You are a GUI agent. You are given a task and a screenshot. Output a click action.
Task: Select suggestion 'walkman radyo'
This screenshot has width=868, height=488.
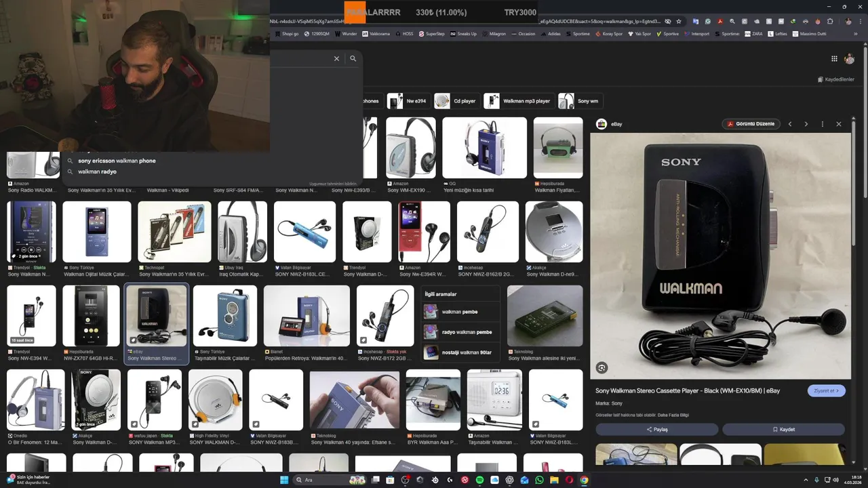[97, 171]
